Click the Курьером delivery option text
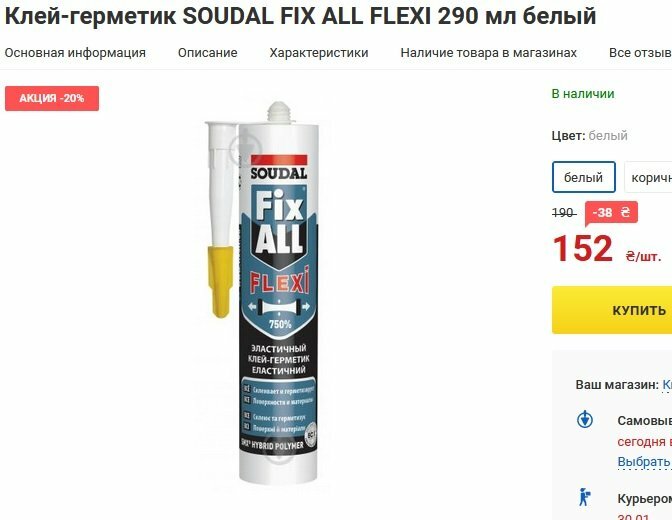The image size is (672, 520). pyautogui.click(x=645, y=499)
